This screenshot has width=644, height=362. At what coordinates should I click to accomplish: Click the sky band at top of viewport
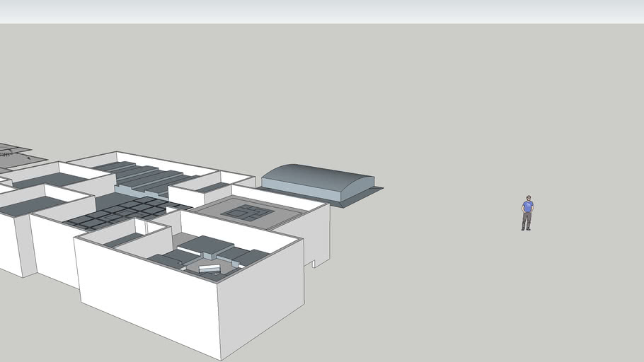click(x=322, y=11)
